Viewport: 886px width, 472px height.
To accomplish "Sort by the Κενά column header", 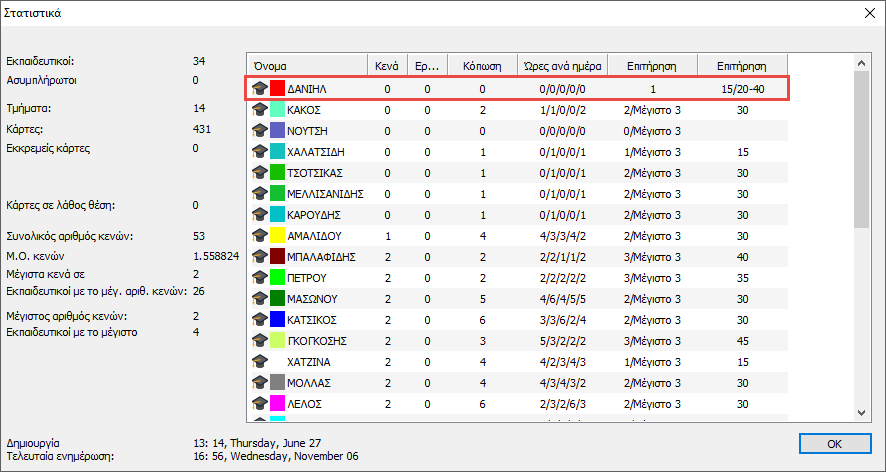I will 387,66.
